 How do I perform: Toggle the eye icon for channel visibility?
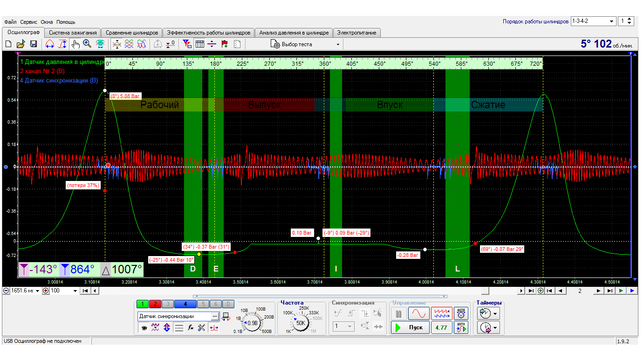pyautogui.click(x=144, y=328)
